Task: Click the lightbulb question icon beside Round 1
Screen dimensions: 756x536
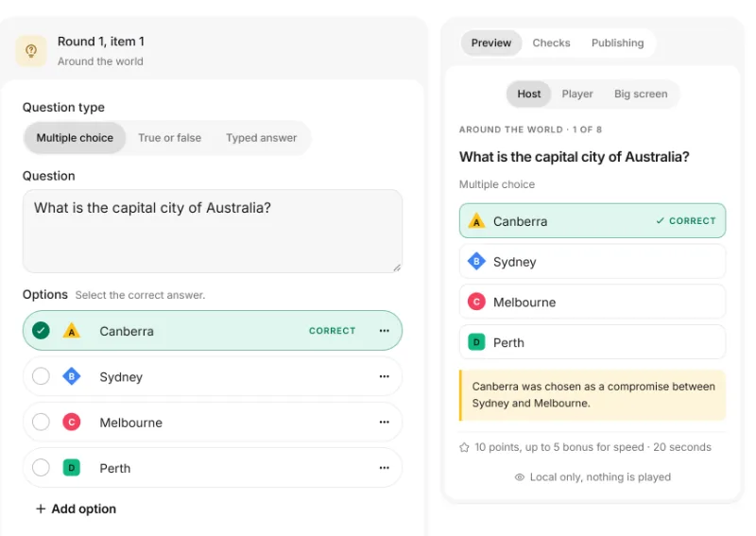Action: [x=31, y=51]
